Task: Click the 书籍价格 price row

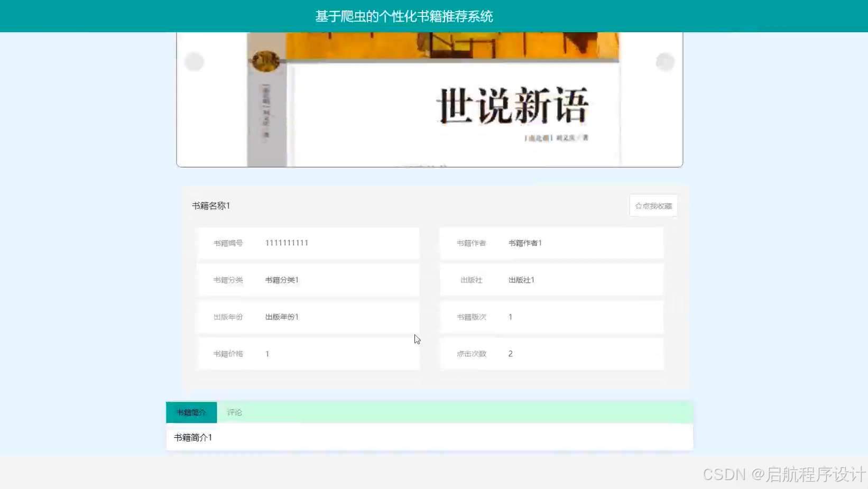Action: tap(308, 354)
